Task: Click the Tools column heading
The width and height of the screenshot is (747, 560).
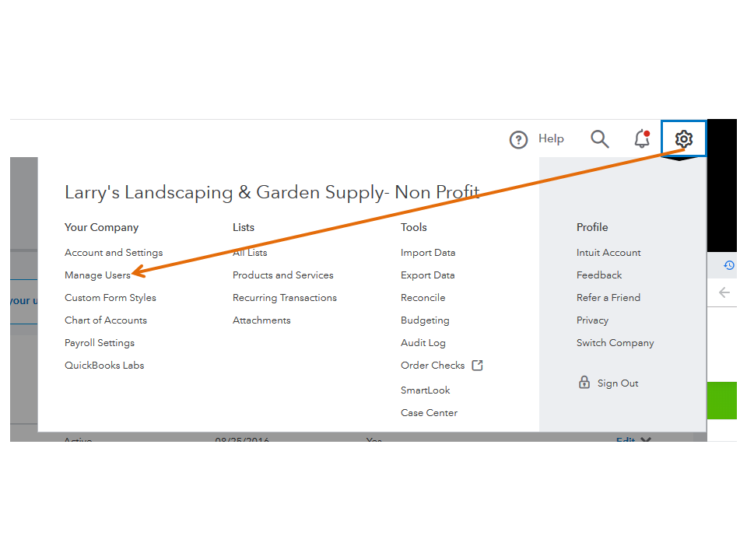Action: click(x=413, y=228)
